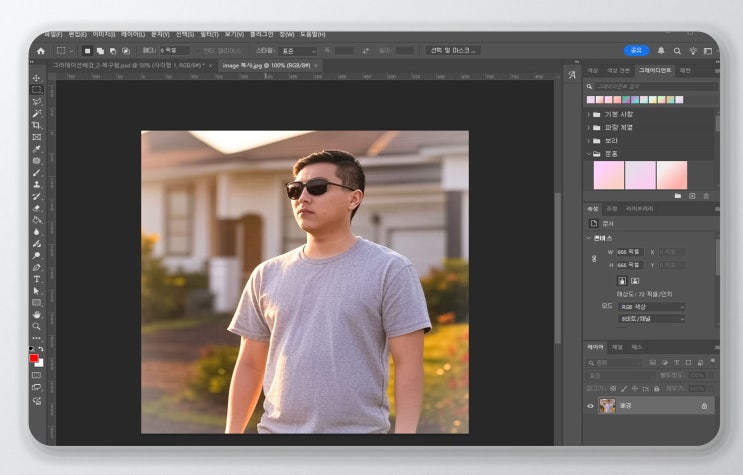Open the notifications bell icon
This screenshot has width=743, height=475.
click(x=661, y=50)
